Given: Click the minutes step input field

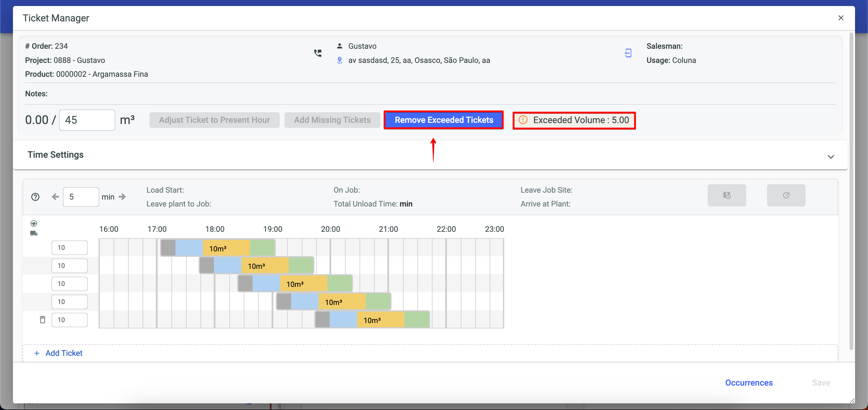Looking at the screenshot, I should [81, 197].
